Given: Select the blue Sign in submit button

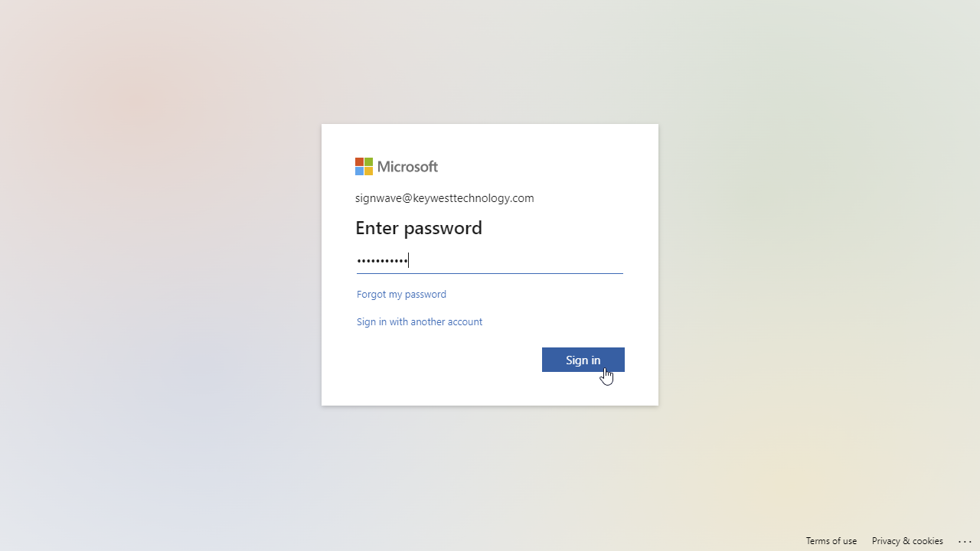Looking at the screenshot, I should 583,360.
